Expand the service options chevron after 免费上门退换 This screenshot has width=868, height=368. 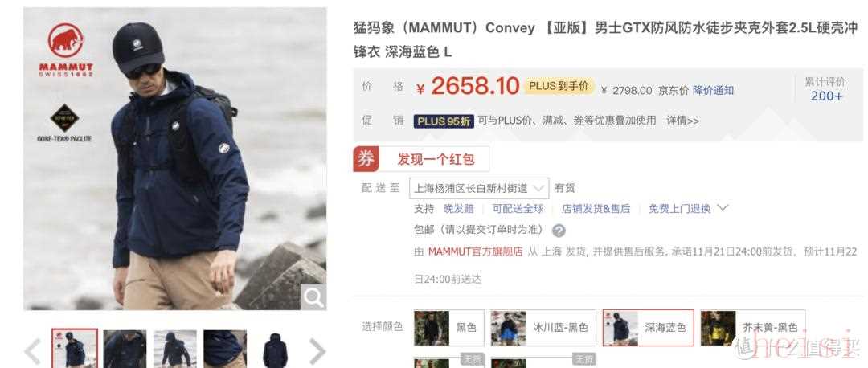coord(723,208)
